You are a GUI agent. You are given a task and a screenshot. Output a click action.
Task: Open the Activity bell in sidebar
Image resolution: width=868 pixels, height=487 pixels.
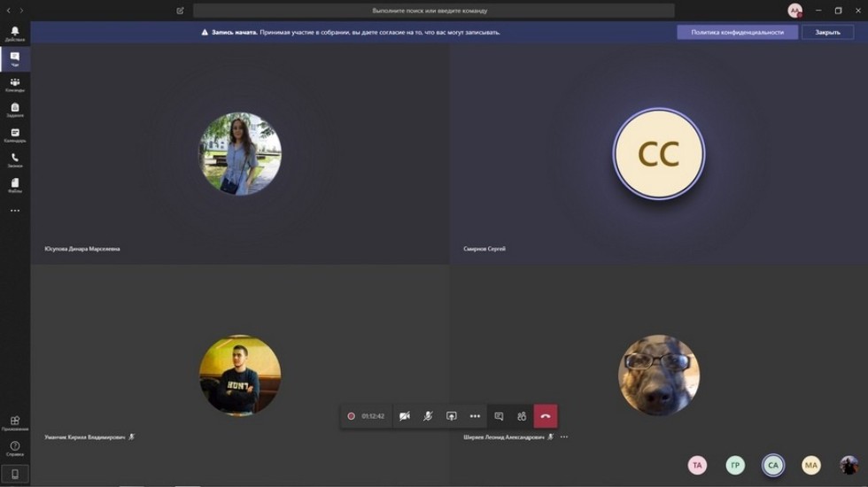point(14,34)
